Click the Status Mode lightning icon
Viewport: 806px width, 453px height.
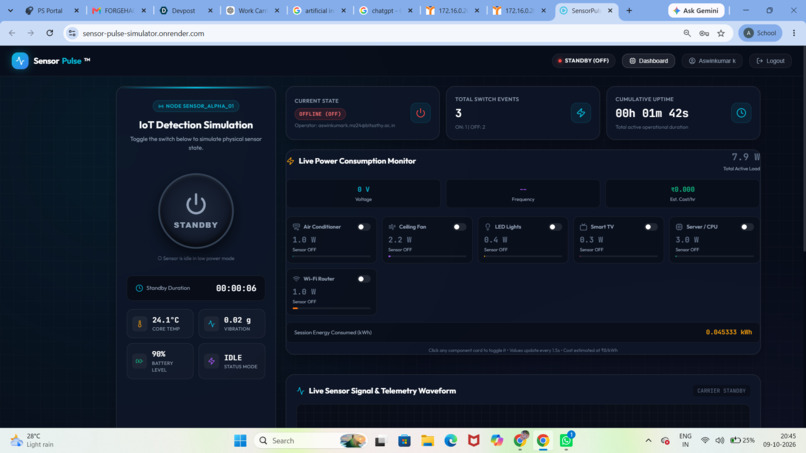click(211, 361)
